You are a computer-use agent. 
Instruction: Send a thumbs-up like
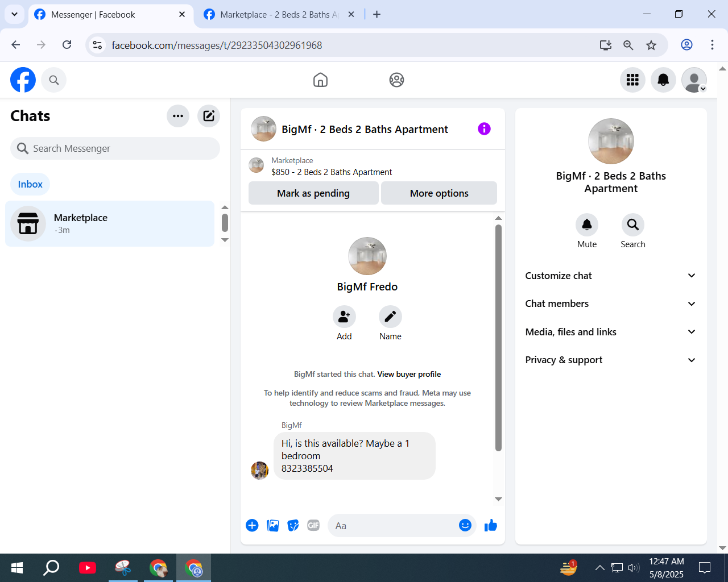[491, 526]
